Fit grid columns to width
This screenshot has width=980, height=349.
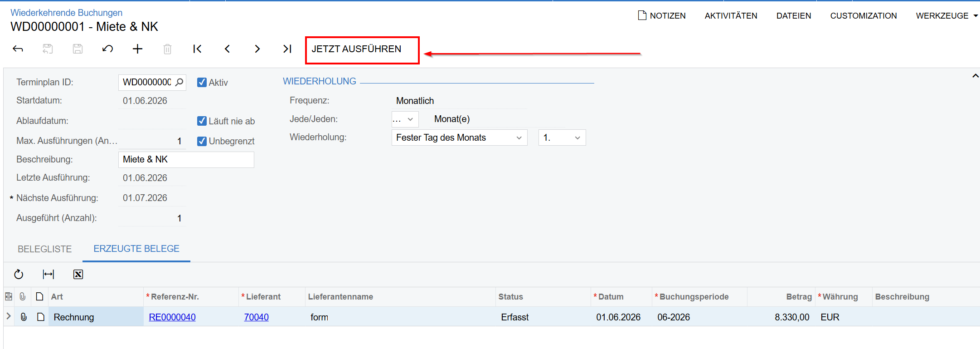pos(48,274)
